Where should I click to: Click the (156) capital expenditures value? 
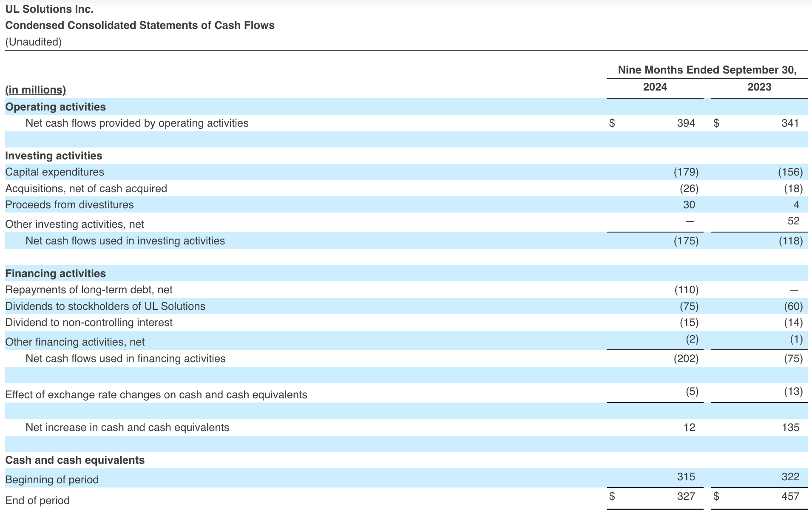(x=791, y=172)
